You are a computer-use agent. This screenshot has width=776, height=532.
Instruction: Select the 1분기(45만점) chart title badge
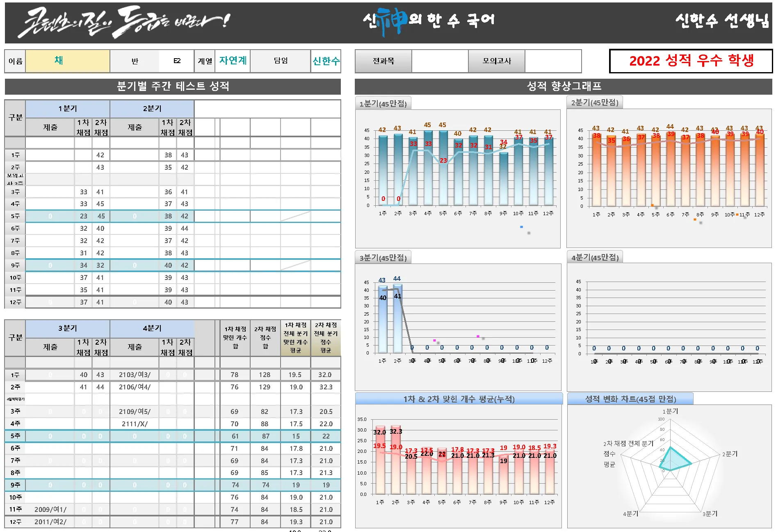tap(383, 103)
